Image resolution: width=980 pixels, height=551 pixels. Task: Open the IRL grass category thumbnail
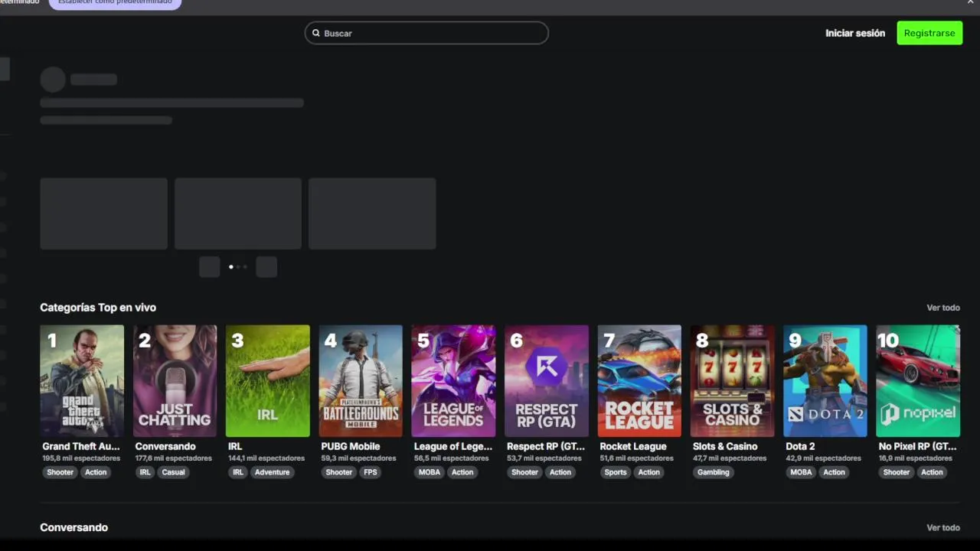pyautogui.click(x=268, y=381)
